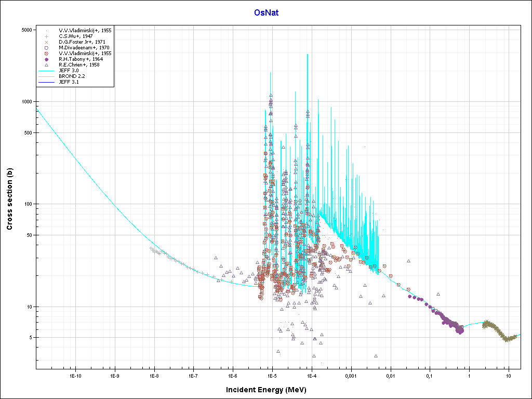Click the x marker for D.G.Foster Jr+

pyautogui.click(x=46, y=42)
